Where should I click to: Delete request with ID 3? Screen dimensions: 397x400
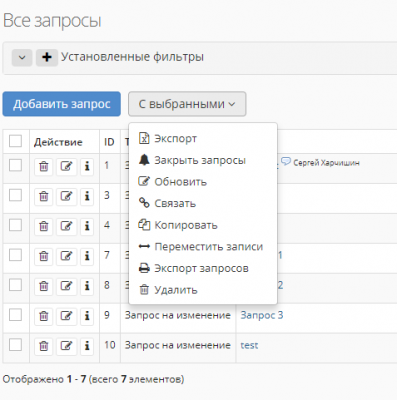click(44, 196)
